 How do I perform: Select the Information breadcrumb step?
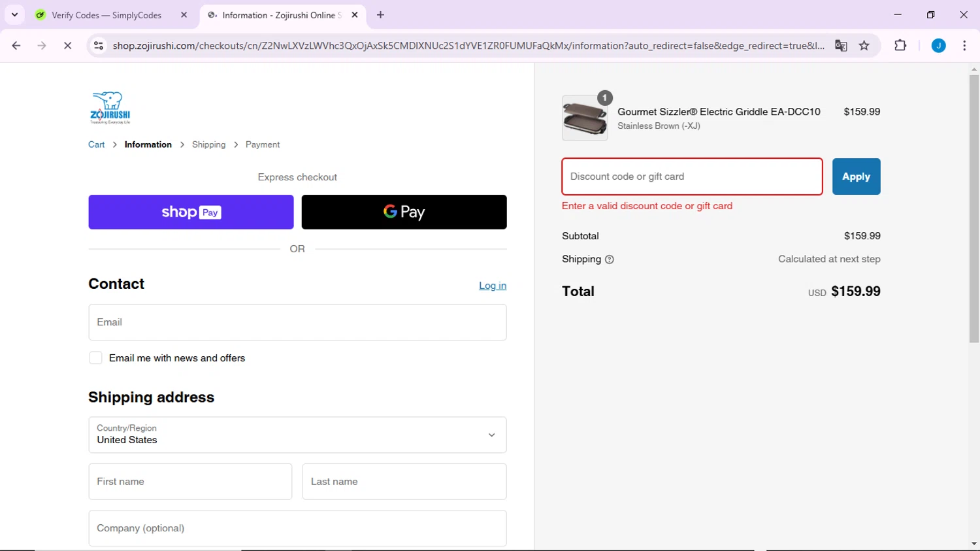tap(148, 144)
